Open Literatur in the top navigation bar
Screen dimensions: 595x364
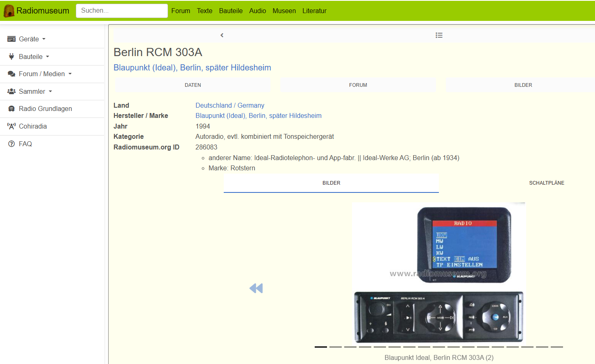[314, 11]
